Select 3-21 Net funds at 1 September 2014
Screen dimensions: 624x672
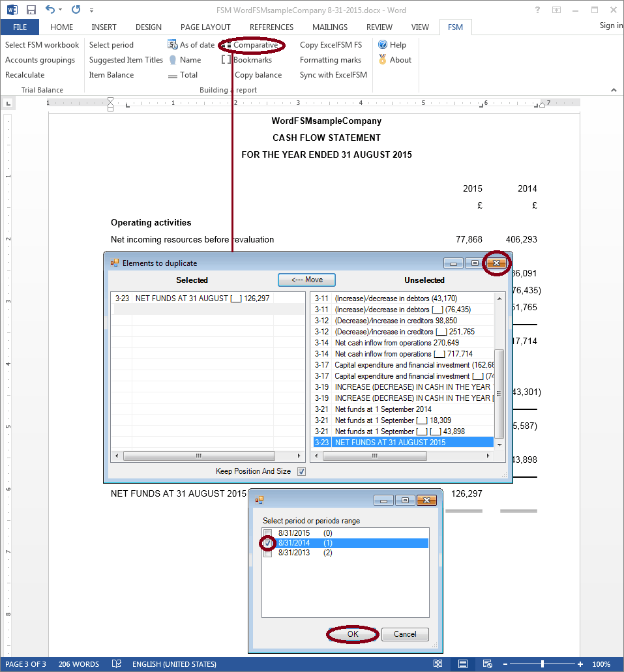pos(403,409)
